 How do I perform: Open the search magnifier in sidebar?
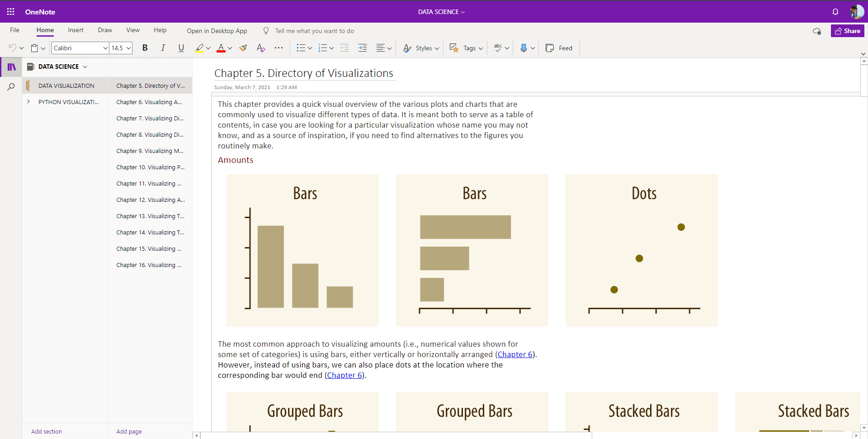[11, 87]
